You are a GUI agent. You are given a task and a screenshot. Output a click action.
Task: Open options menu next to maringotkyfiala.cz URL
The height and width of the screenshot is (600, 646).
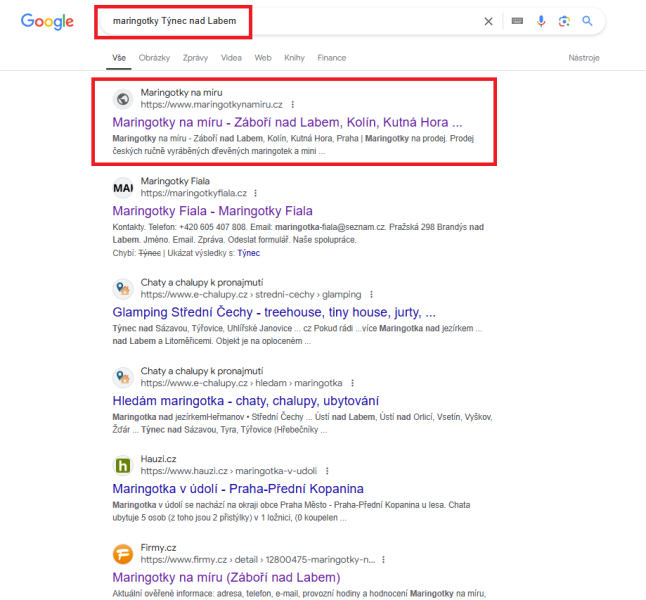[255, 193]
